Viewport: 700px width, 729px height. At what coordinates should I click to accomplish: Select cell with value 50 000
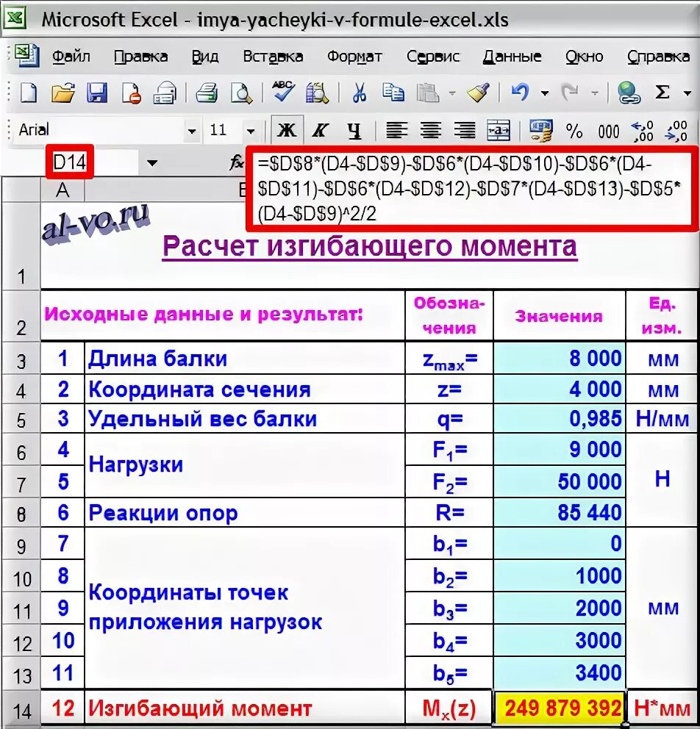[x=560, y=481]
